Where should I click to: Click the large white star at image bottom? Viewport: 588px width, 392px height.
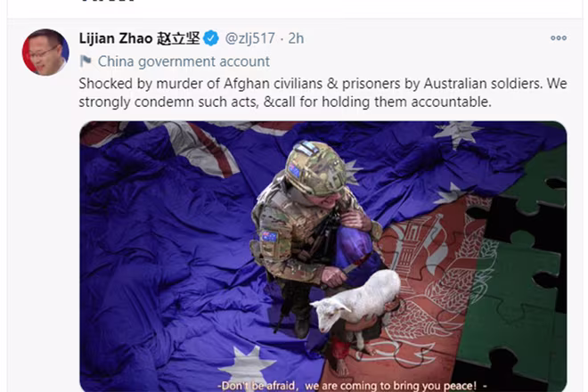pyautogui.click(x=247, y=368)
